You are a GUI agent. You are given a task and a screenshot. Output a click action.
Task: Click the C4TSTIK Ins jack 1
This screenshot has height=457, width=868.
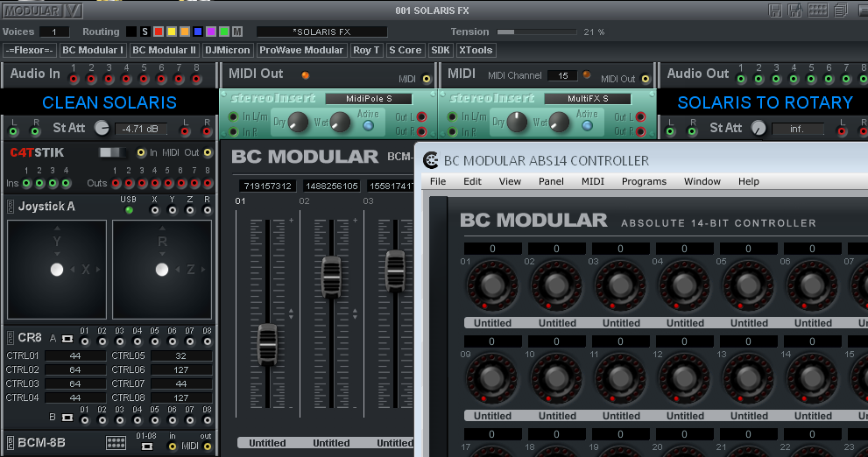26,183
